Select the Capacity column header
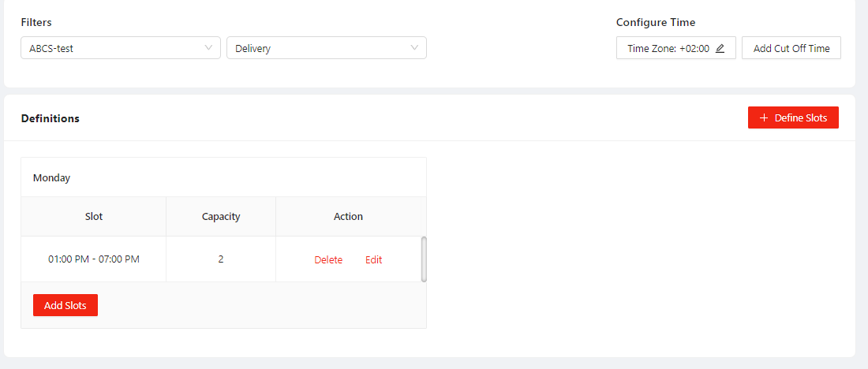The height and width of the screenshot is (369, 868). click(221, 216)
